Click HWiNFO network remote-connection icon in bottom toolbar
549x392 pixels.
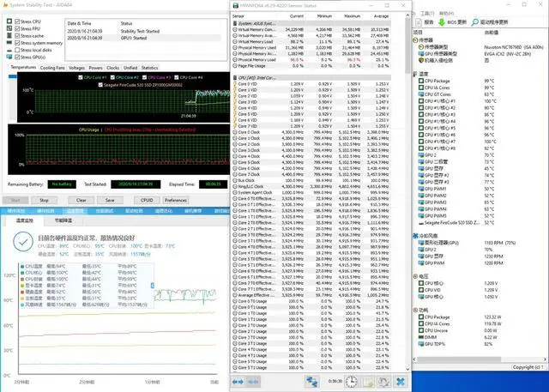tap(311, 381)
